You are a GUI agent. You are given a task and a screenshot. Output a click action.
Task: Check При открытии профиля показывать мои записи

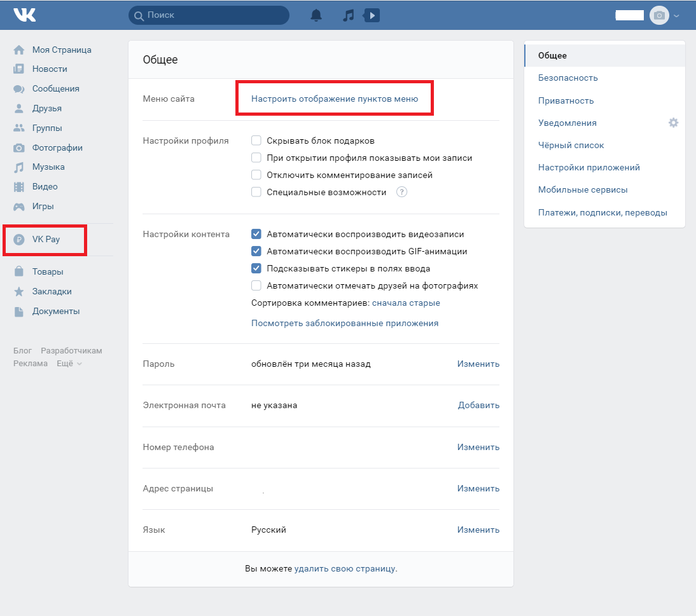tap(256, 158)
